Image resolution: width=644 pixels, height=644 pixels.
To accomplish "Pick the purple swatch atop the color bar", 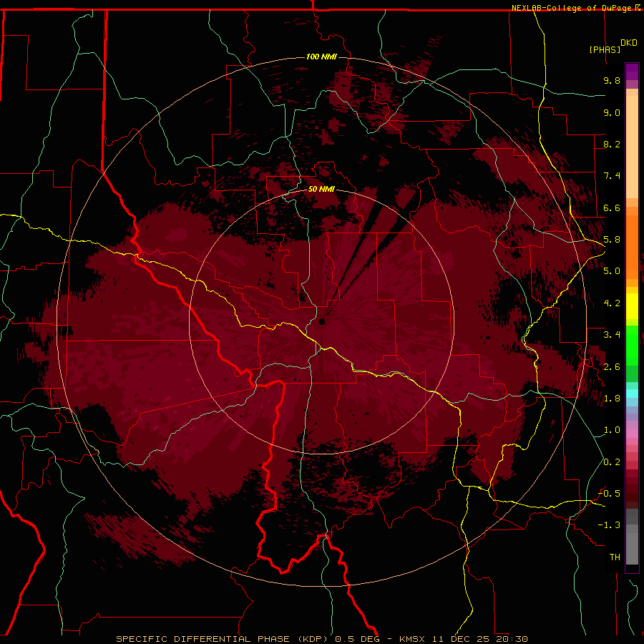I will (x=632, y=72).
